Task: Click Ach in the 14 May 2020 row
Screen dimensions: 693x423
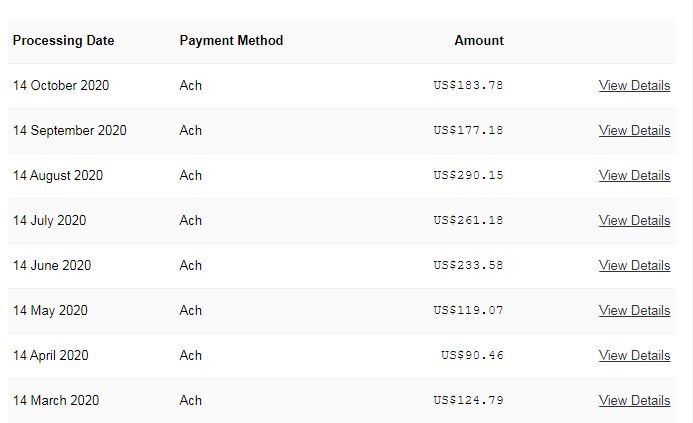Action: click(190, 311)
